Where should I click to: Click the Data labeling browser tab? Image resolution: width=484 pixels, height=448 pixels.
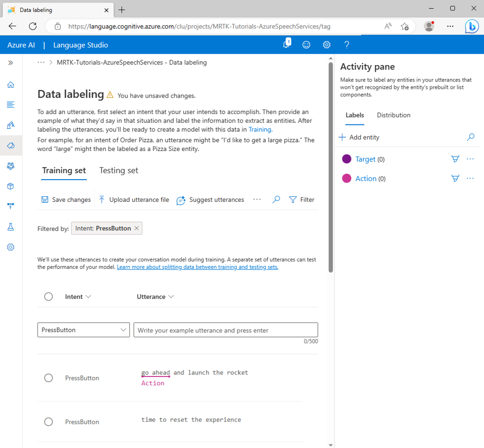pyautogui.click(x=58, y=10)
